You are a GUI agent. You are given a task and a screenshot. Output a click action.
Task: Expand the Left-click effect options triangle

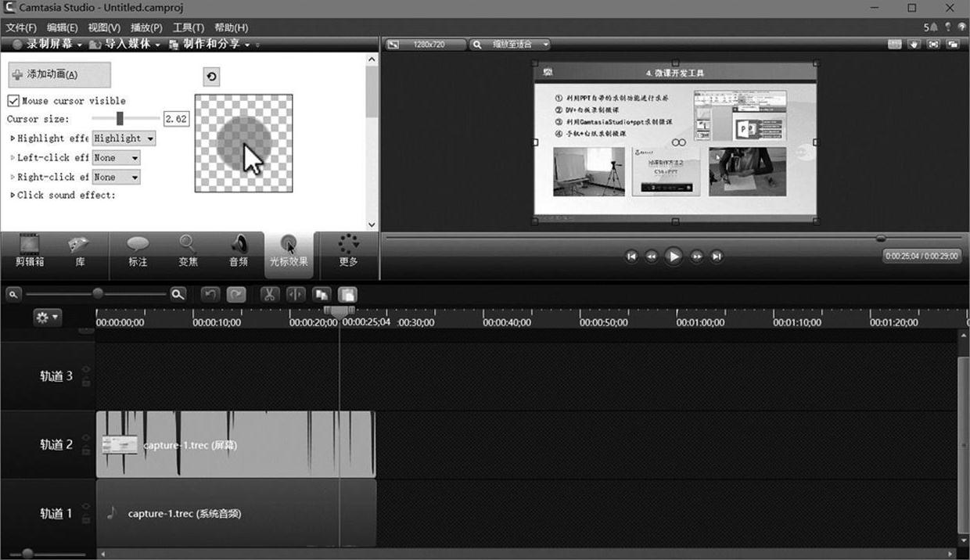point(13,158)
